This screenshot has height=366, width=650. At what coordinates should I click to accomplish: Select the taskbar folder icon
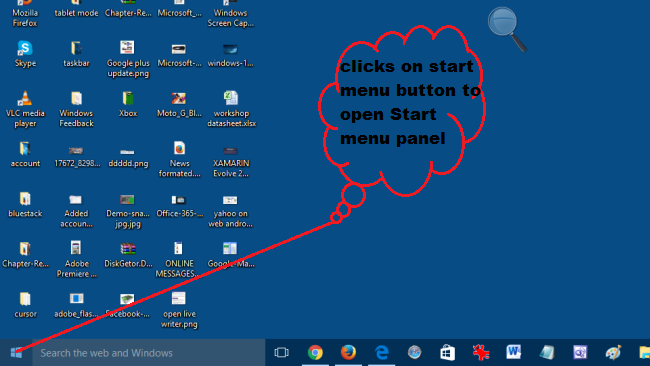pos(76,54)
